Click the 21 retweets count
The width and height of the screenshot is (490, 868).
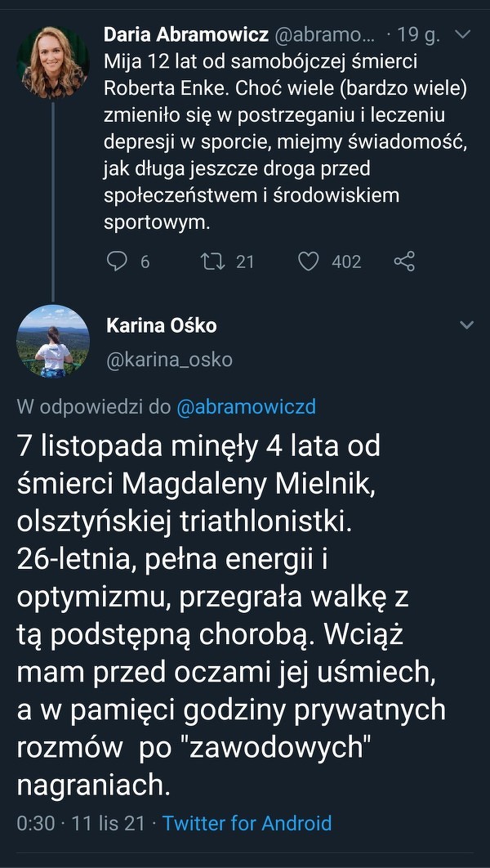(245, 262)
